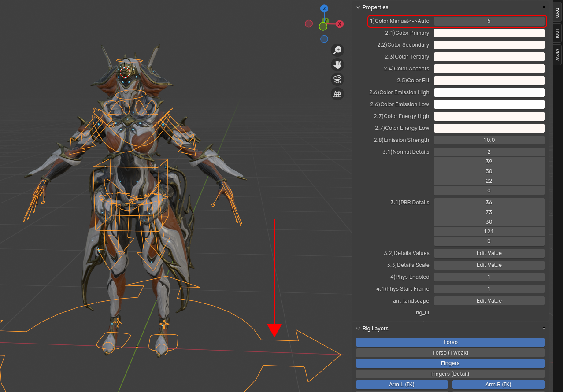The height and width of the screenshot is (392, 563).
Task: Switch perspective/orthographic grid icon
Action: point(338,94)
